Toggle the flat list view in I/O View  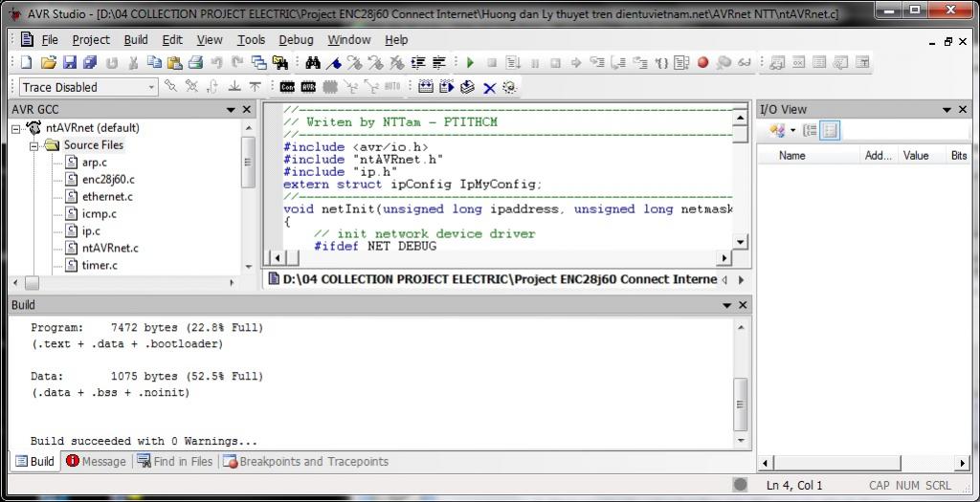pos(830,131)
